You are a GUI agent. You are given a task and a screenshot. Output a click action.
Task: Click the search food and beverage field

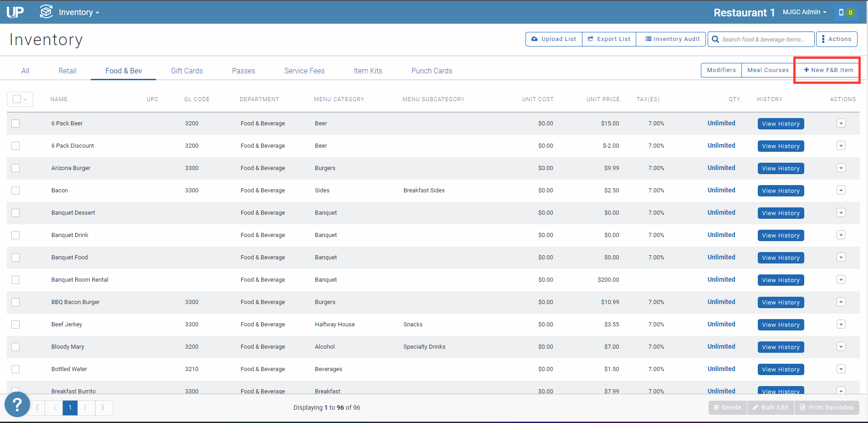pyautogui.click(x=761, y=39)
